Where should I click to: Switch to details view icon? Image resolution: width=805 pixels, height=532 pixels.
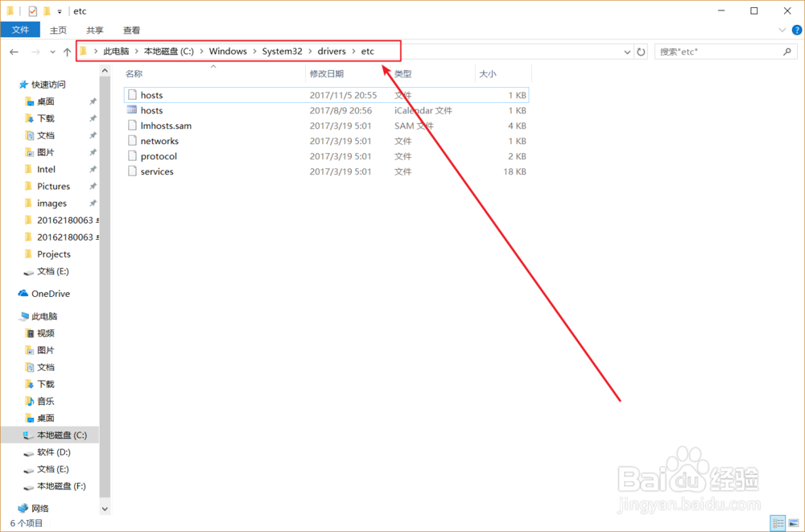[x=778, y=523]
